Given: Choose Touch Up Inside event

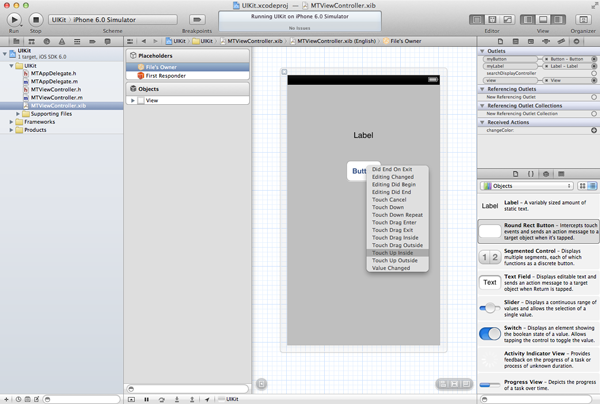Looking at the screenshot, I should pos(398,253).
